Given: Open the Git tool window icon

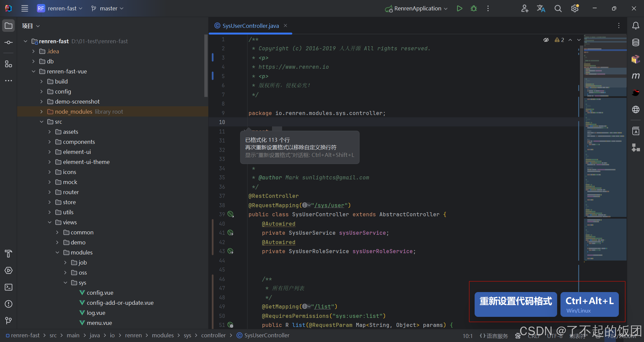Looking at the screenshot, I should coord(9,321).
